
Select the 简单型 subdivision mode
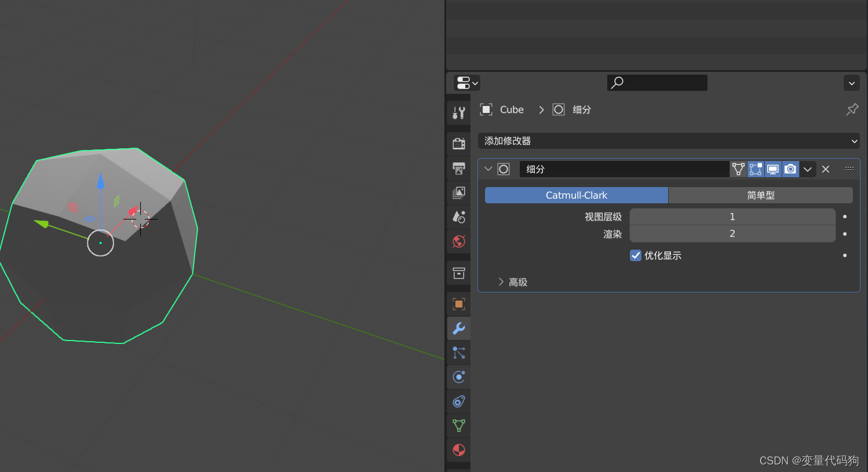pos(760,195)
